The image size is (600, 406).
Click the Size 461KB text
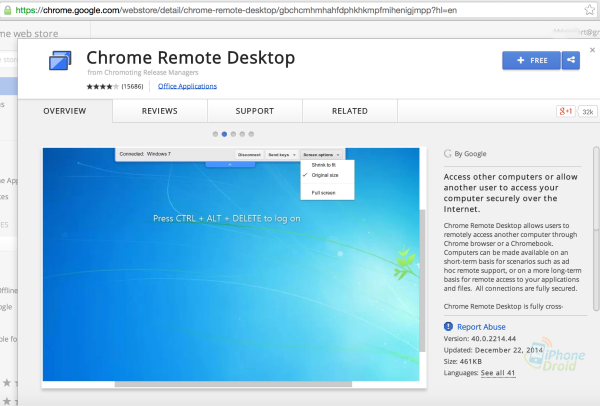[463, 361]
